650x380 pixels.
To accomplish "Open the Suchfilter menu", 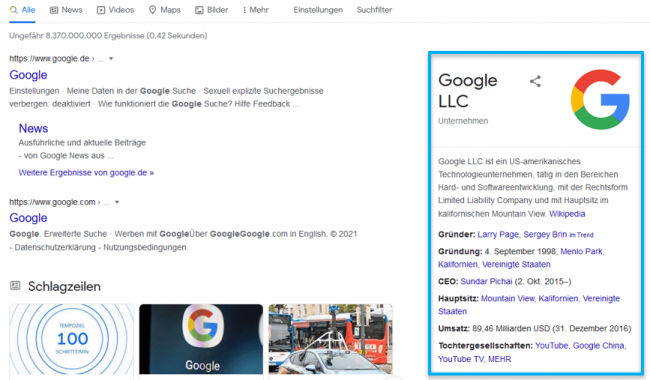I will (x=374, y=10).
